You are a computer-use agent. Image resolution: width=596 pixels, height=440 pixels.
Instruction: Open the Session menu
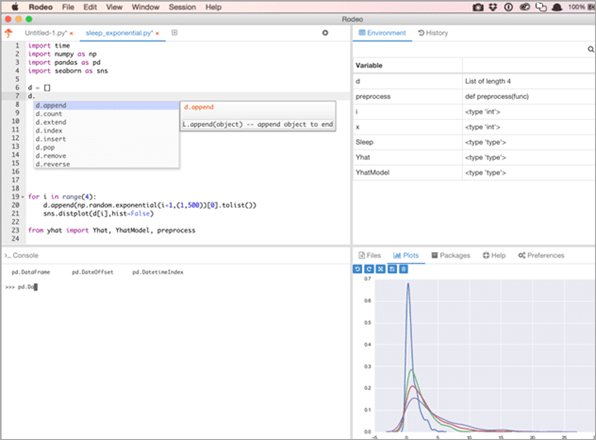(x=182, y=7)
